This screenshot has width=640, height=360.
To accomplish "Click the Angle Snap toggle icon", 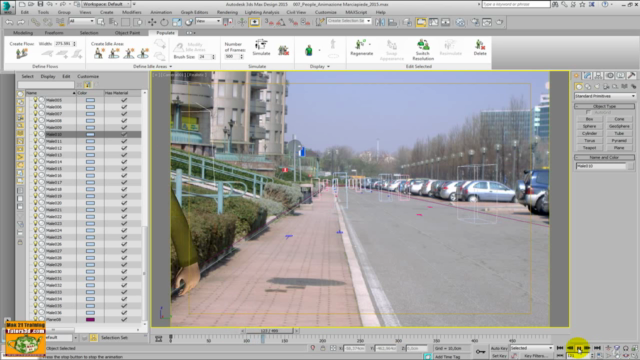I will click(281, 22).
